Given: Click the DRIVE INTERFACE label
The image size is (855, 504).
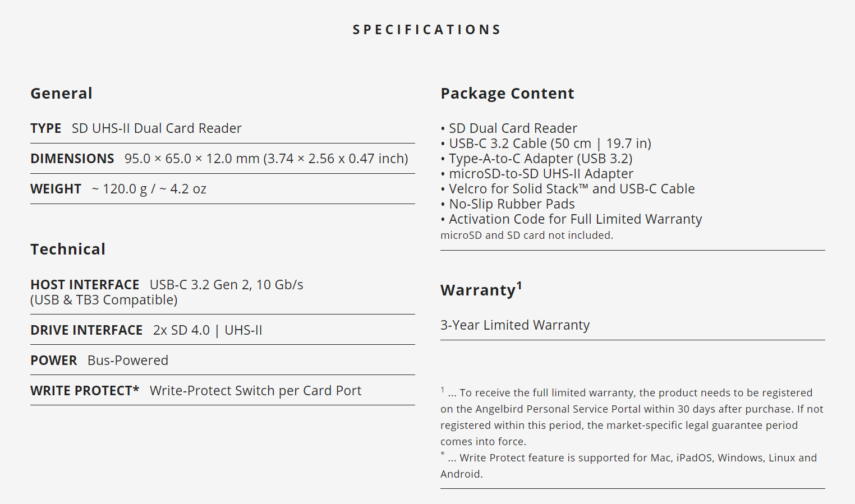Looking at the screenshot, I should 86,330.
